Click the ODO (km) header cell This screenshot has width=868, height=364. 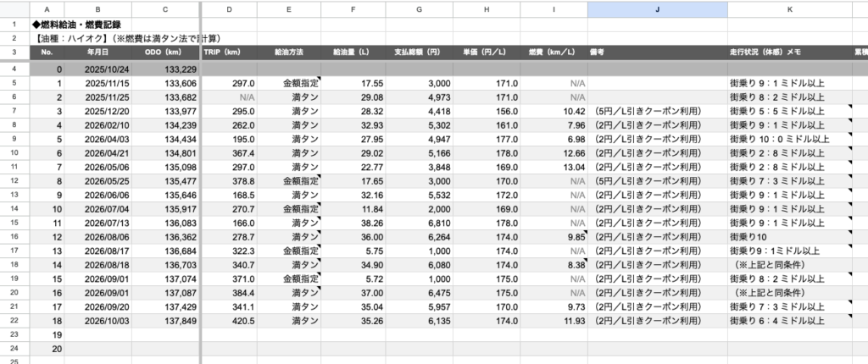[165, 52]
